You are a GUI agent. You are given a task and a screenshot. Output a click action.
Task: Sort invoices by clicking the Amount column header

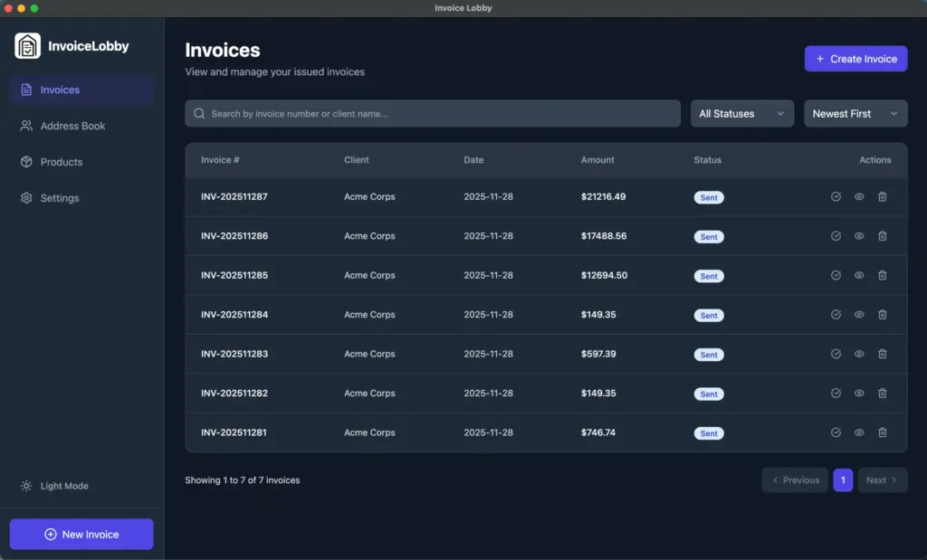pyautogui.click(x=597, y=160)
